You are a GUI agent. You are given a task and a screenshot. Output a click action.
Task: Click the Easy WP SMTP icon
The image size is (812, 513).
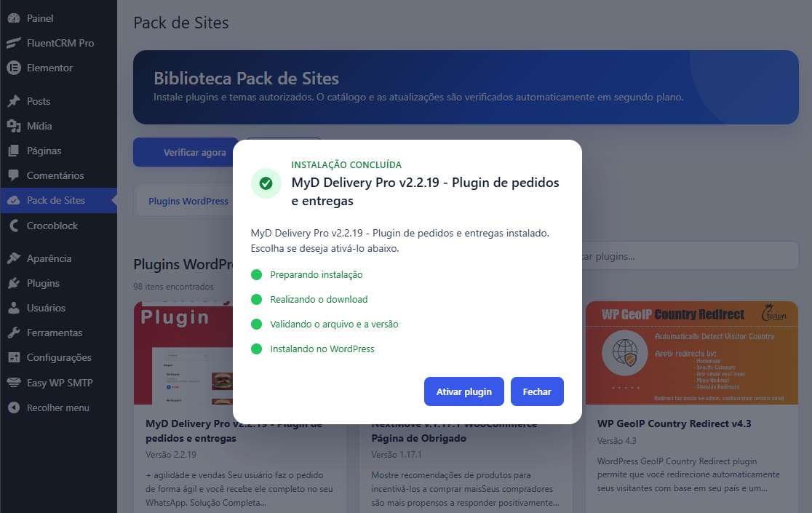[x=14, y=383]
